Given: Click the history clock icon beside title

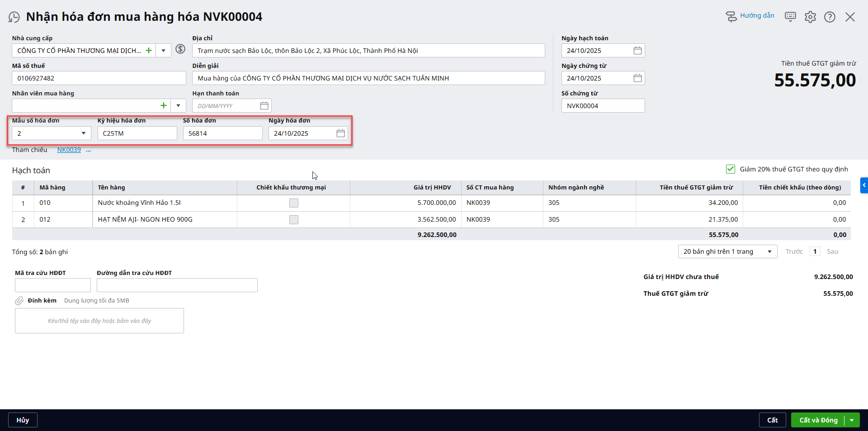Looking at the screenshot, I should pyautogui.click(x=14, y=17).
